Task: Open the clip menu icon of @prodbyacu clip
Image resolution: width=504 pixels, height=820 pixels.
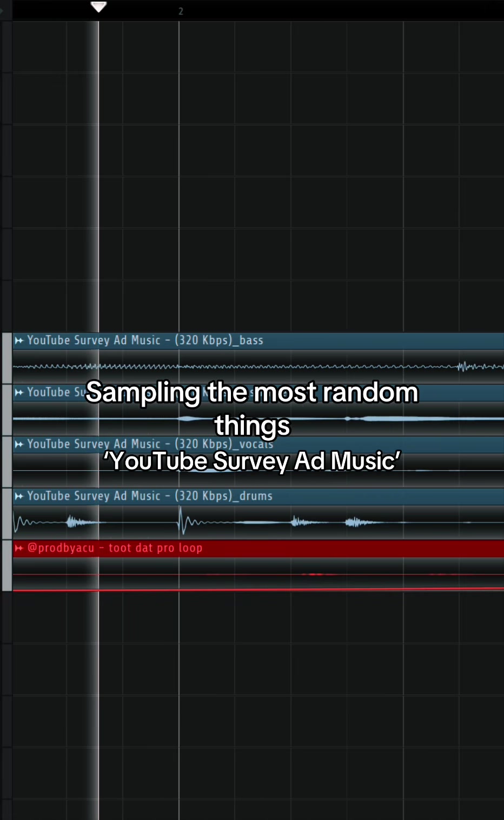Action: (x=19, y=548)
